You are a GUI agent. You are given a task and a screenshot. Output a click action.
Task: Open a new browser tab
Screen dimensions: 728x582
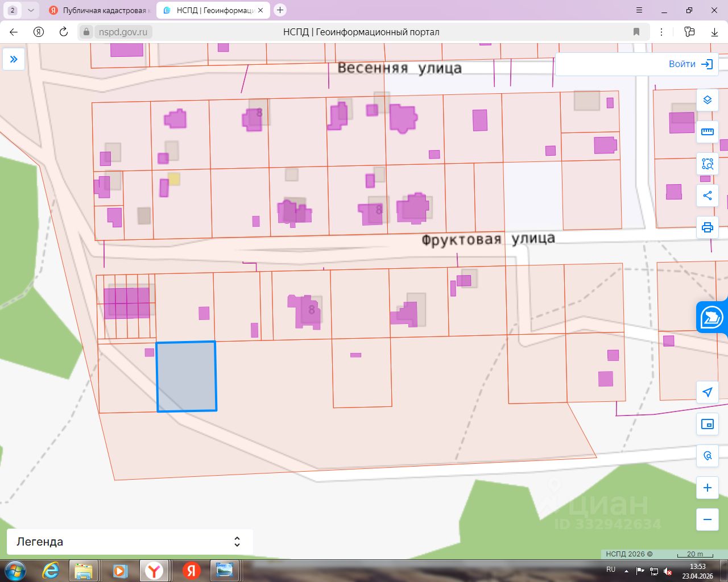pos(280,10)
